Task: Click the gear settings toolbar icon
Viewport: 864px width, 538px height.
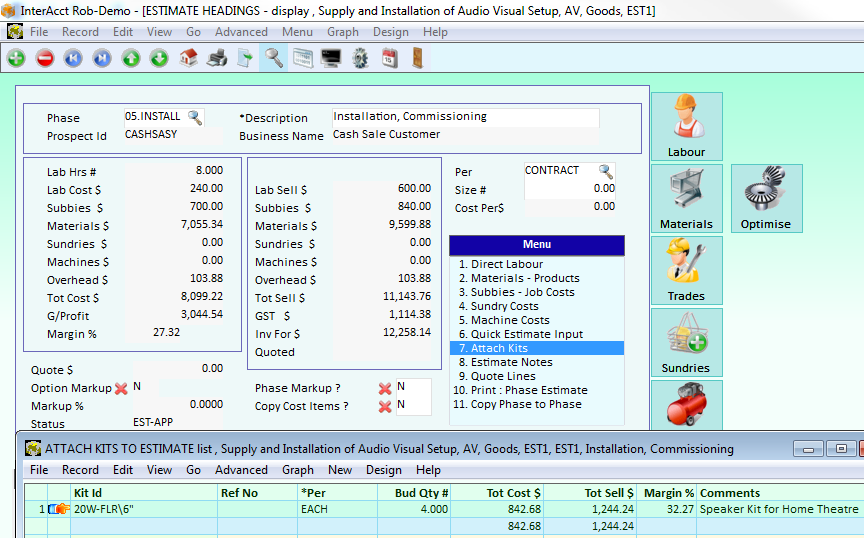Action: pos(360,58)
